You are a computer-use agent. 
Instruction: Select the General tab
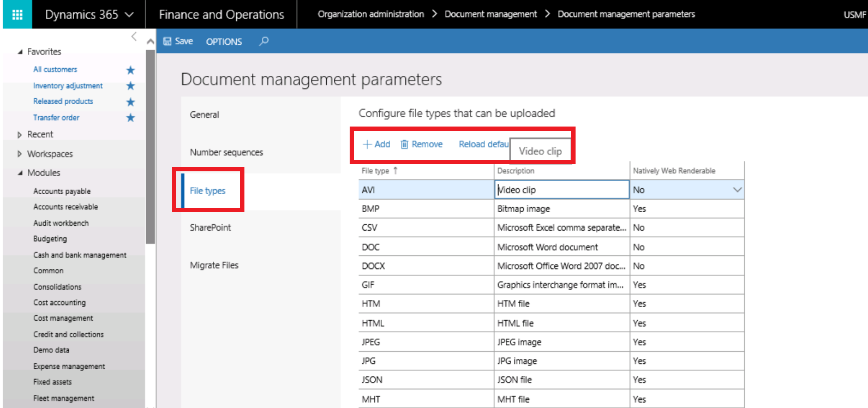(261, 115)
